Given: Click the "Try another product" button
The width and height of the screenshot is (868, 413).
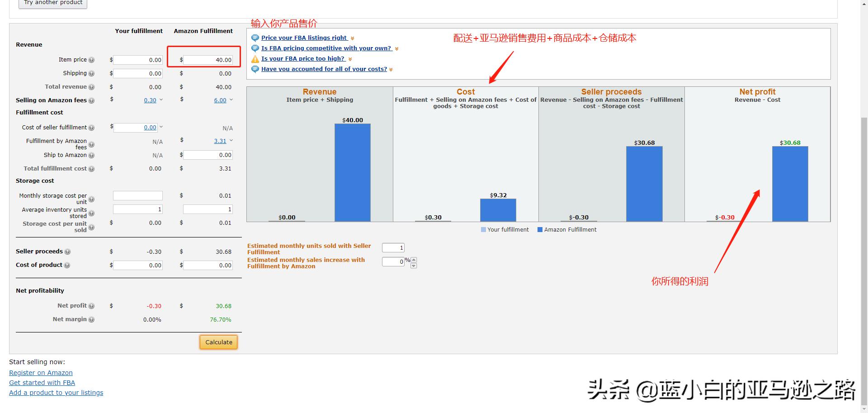Looking at the screenshot, I should (x=52, y=3).
